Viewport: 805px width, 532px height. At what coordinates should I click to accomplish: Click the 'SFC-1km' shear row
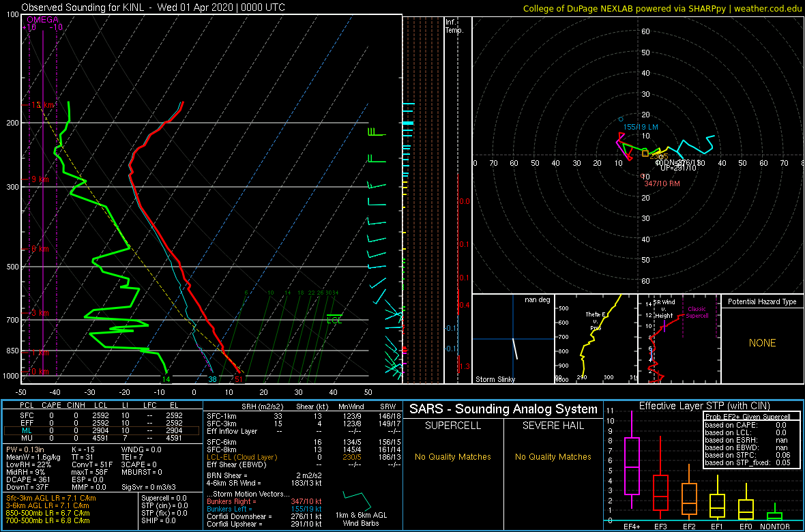304,416
